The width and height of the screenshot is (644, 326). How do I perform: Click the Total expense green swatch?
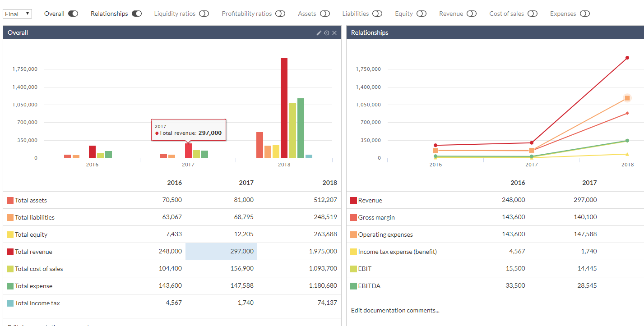(10, 286)
